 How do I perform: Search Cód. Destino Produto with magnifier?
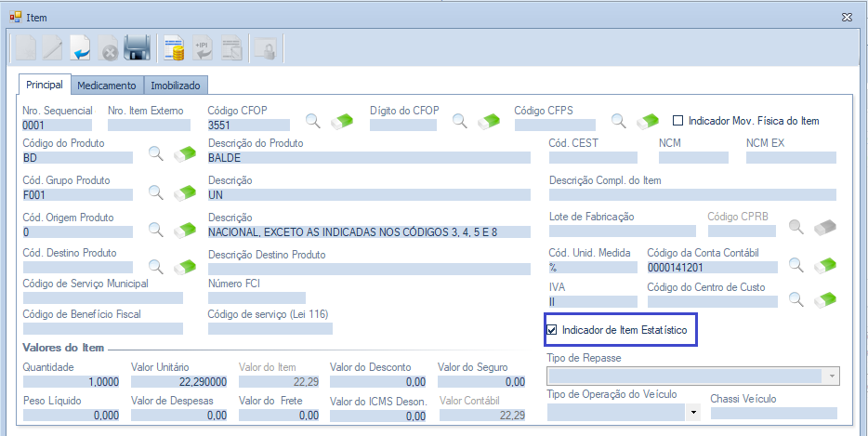156,267
